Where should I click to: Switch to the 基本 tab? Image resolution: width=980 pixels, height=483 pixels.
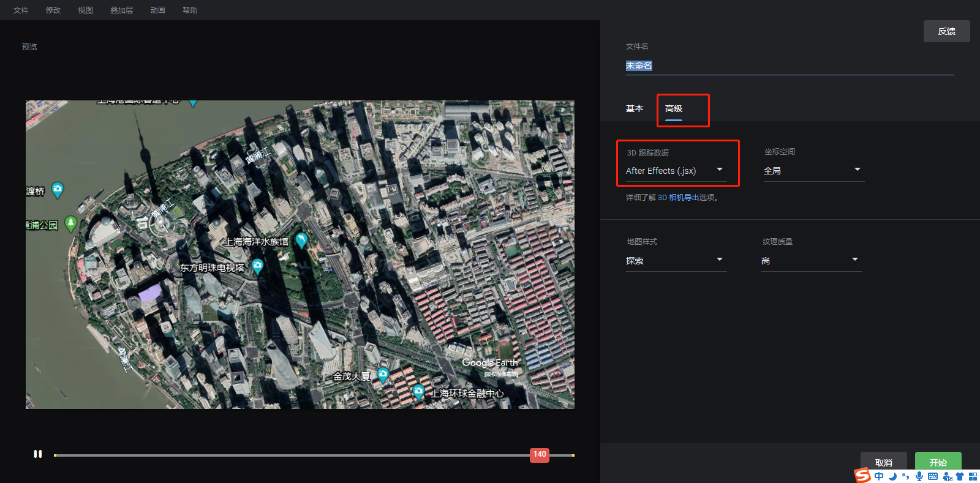point(635,108)
